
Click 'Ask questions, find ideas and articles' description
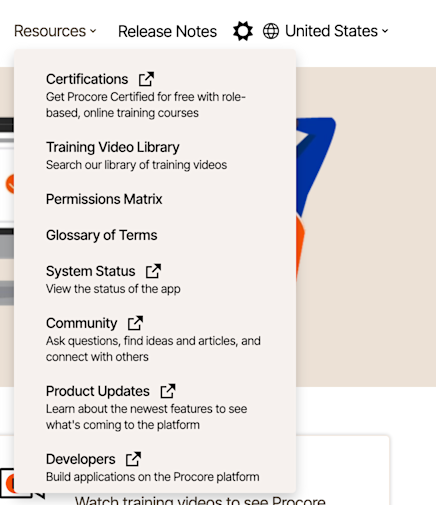point(153,349)
